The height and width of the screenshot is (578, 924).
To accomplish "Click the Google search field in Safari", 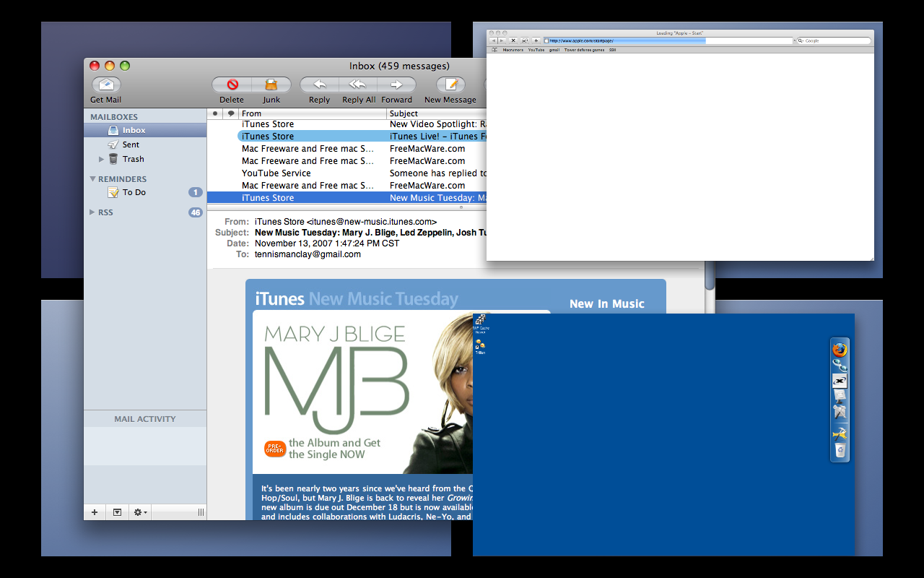I will point(834,40).
